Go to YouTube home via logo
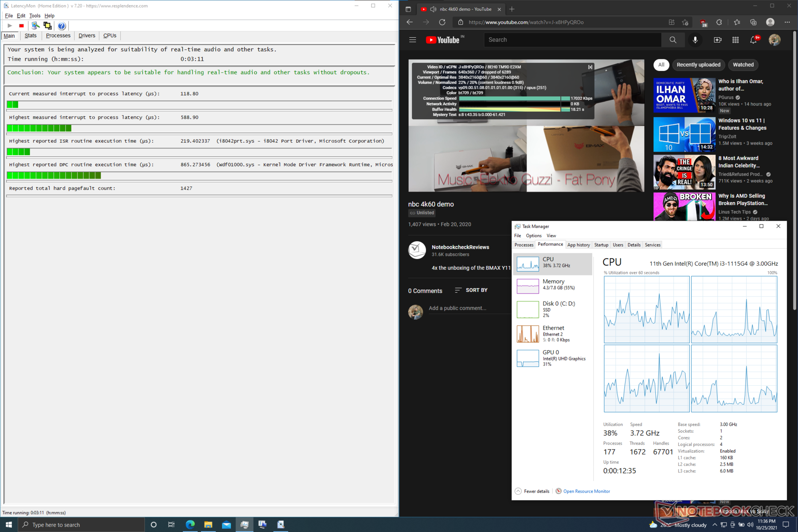The height and width of the screenshot is (532, 798). tap(443, 40)
